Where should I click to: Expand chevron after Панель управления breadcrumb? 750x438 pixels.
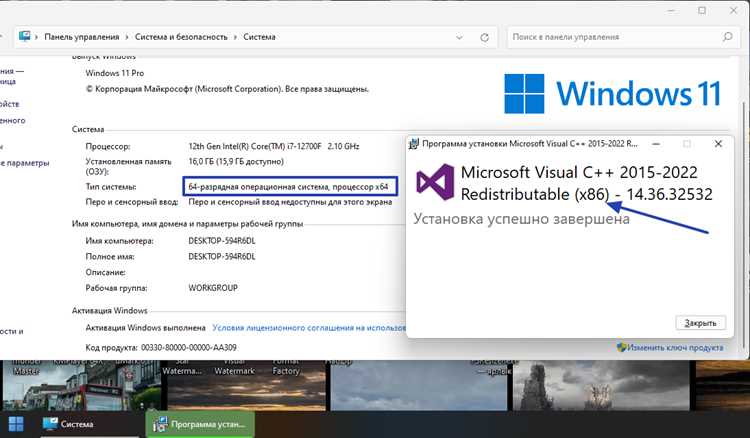click(127, 37)
